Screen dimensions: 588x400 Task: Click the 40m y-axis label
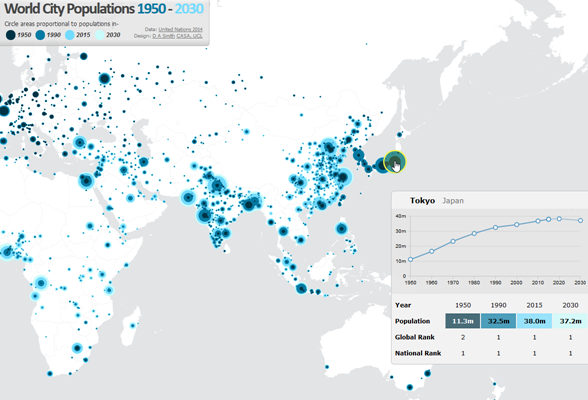click(x=401, y=216)
